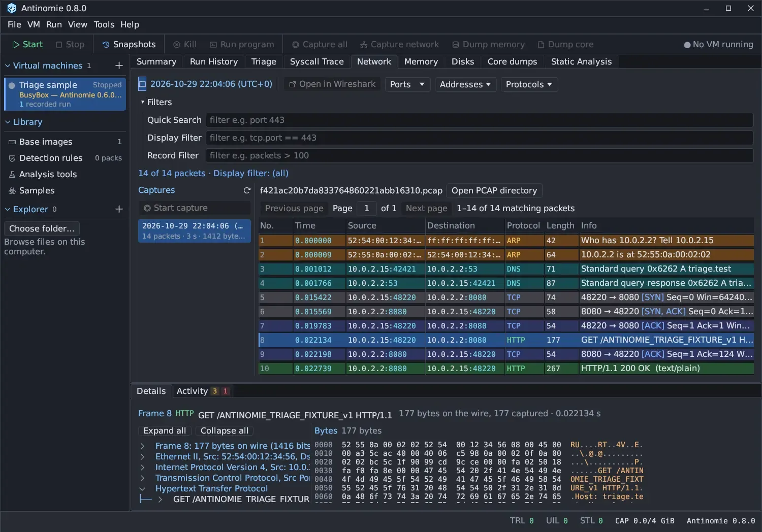The width and height of the screenshot is (762, 532).
Task: Click Dump memory toolbar button
Action: (x=488, y=45)
